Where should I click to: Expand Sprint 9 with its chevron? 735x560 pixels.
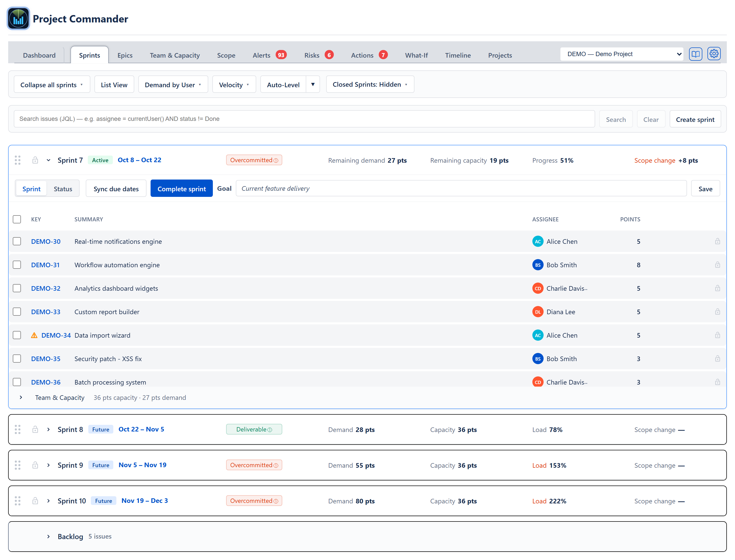point(48,465)
